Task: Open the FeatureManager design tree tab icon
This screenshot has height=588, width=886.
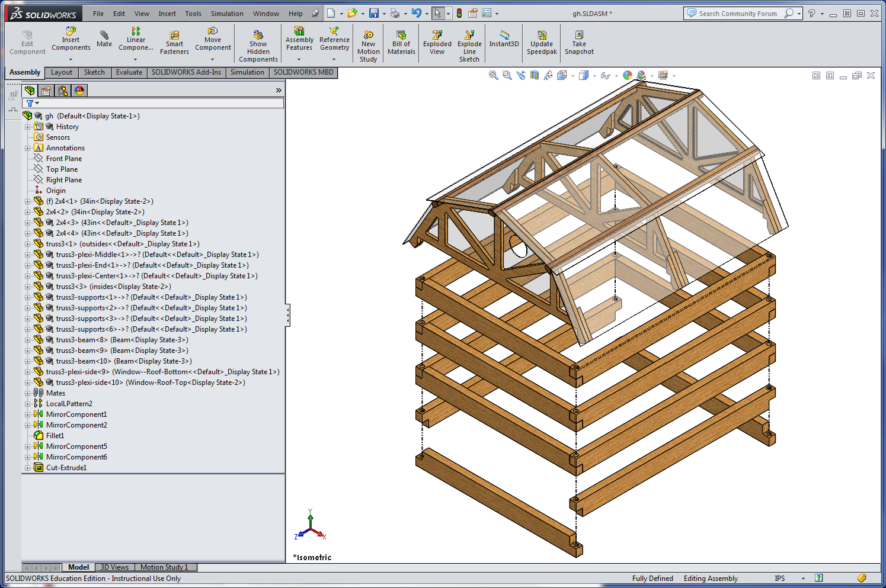Action: click(30, 90)
